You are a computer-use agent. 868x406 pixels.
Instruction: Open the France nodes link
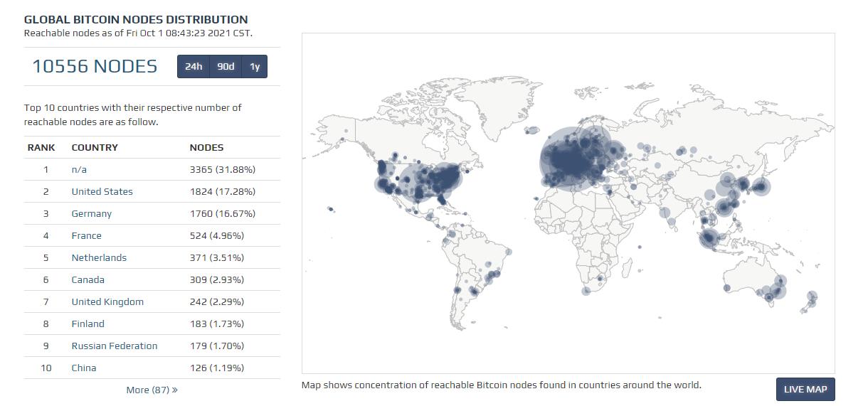coord(86,235)
